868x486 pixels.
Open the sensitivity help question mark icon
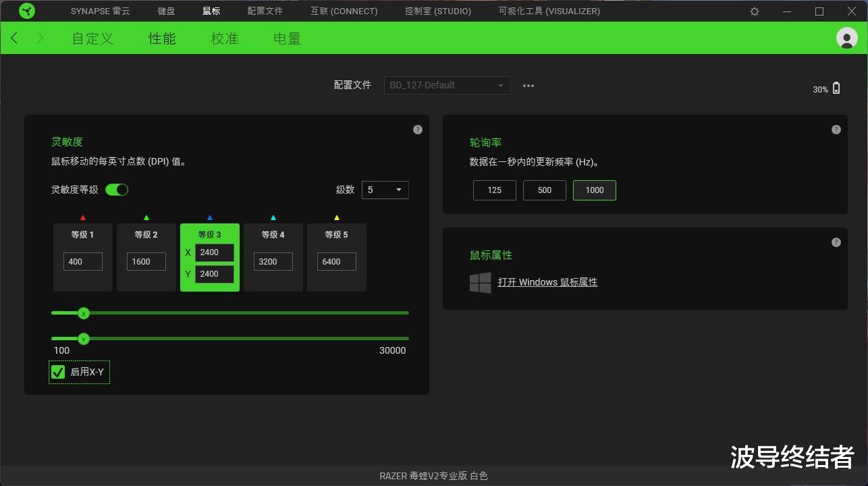coord(417,129)
